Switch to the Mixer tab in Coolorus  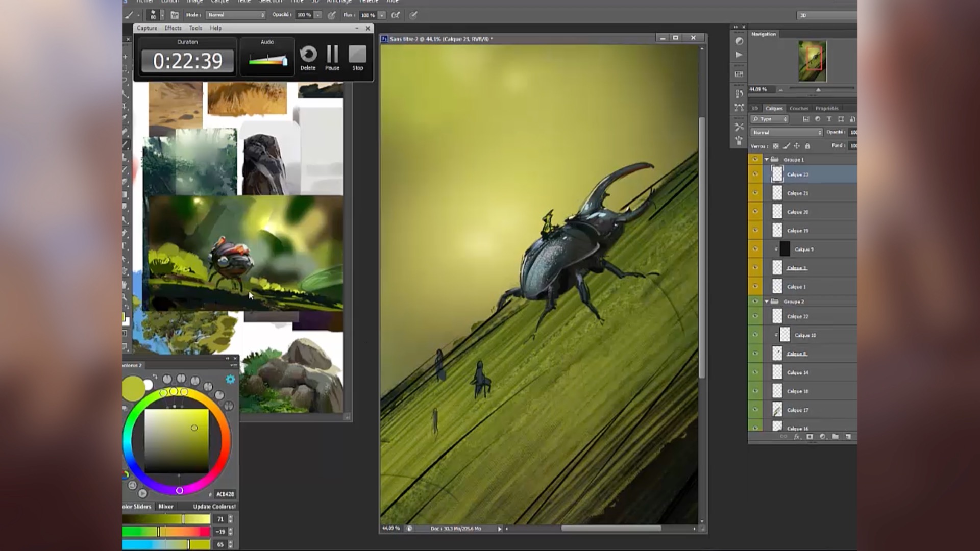click(x=166, y=507)
